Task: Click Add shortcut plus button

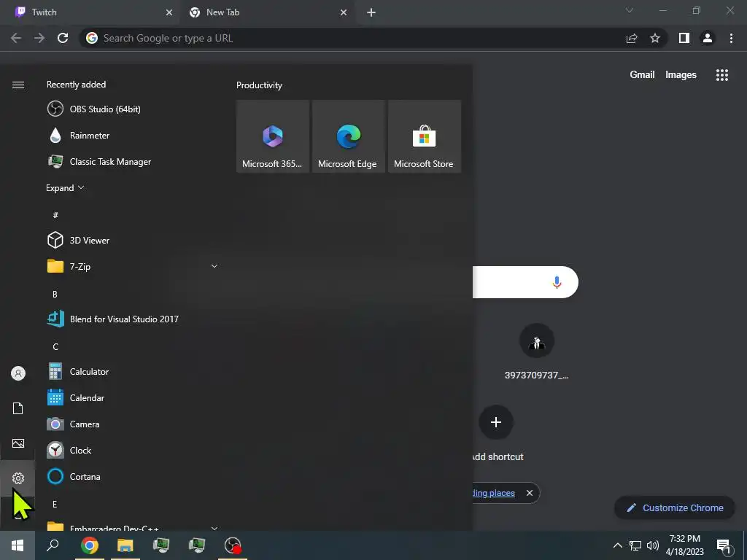Action: pos(496,422)
